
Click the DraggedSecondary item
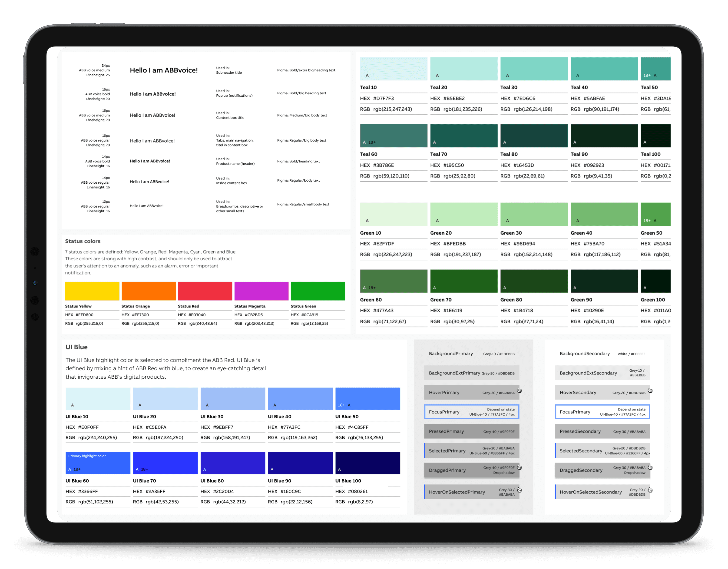pyautogui.click(x=602, y=470)
